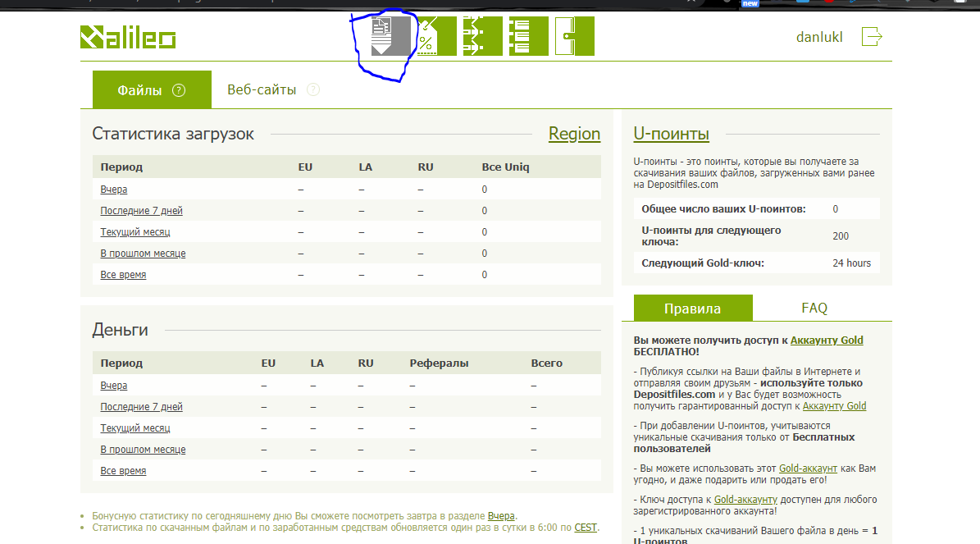The width and height of the screenshot is (980, 544).
Task: Open В прошлом месяце in Статистика загрузок
Action: (144, 254)
